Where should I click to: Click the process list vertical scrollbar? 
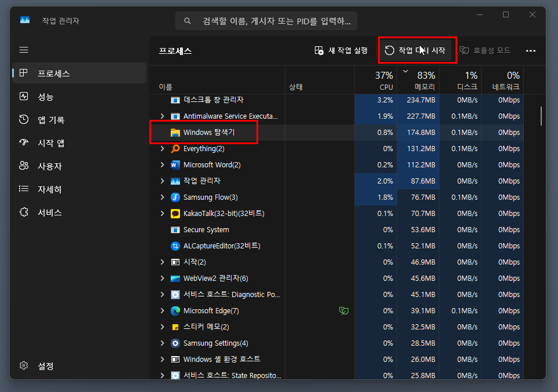(541, 116)
